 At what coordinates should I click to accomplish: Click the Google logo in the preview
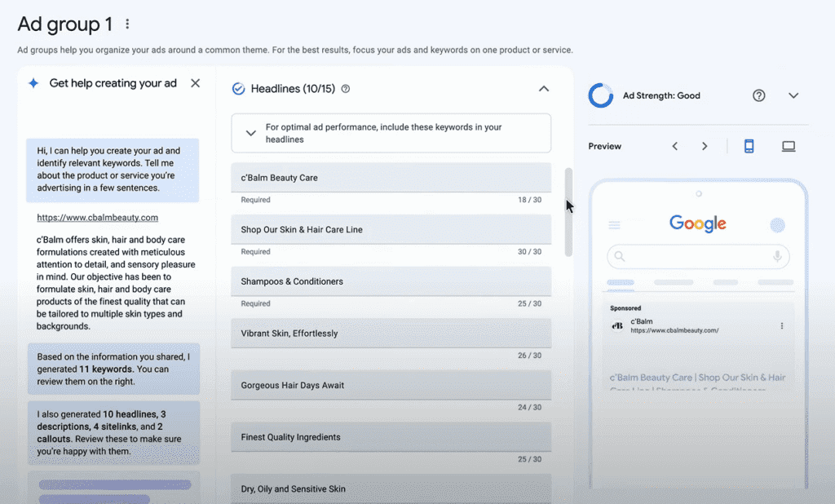tap(698, 223)
